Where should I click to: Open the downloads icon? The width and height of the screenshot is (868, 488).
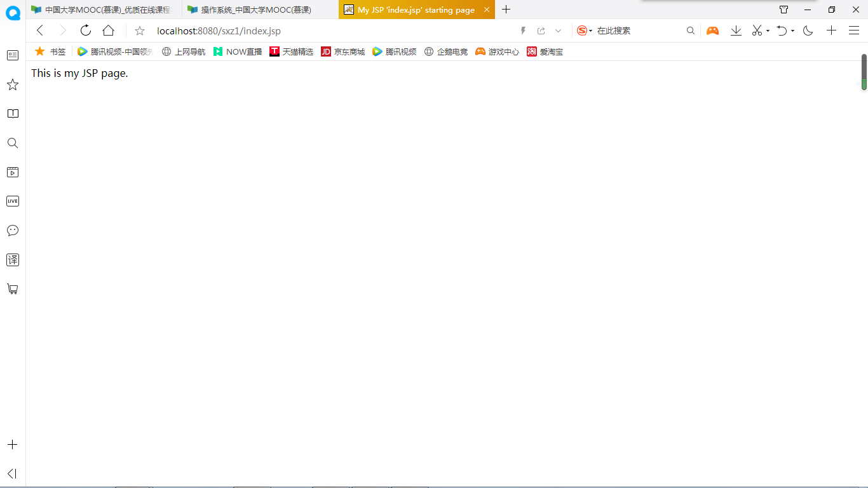point(736,30)
